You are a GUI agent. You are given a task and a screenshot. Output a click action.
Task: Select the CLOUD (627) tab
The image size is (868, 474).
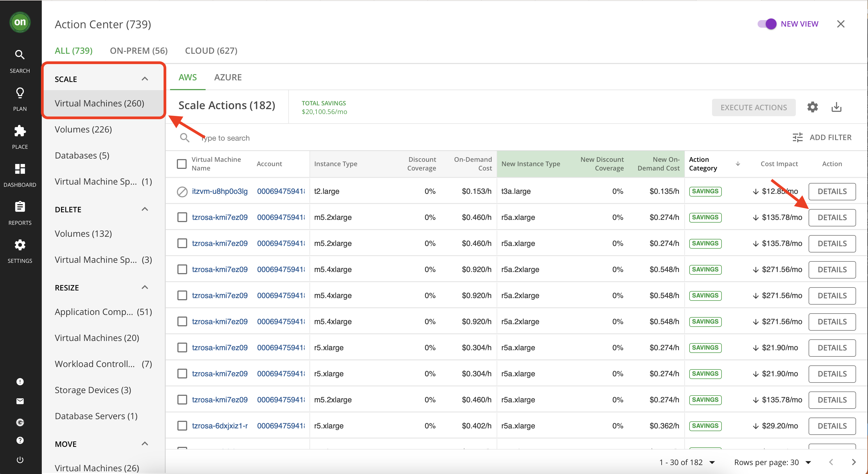click(211, 50)
